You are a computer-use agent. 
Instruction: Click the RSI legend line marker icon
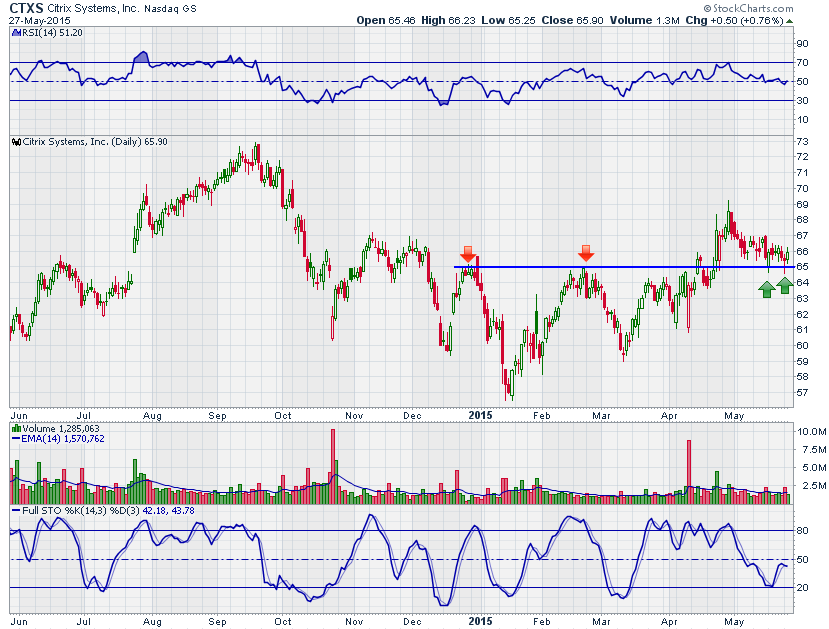(15, 33)
